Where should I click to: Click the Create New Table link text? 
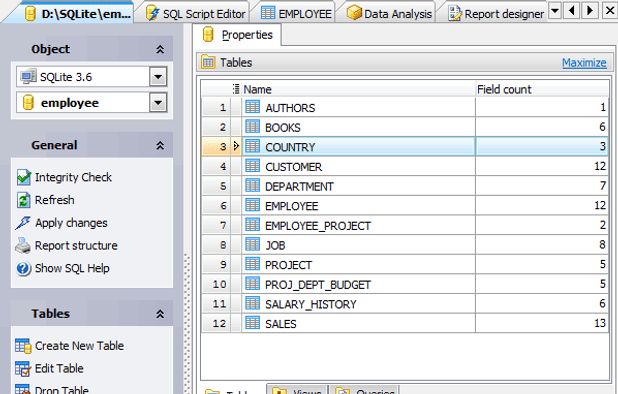[79, 346]
